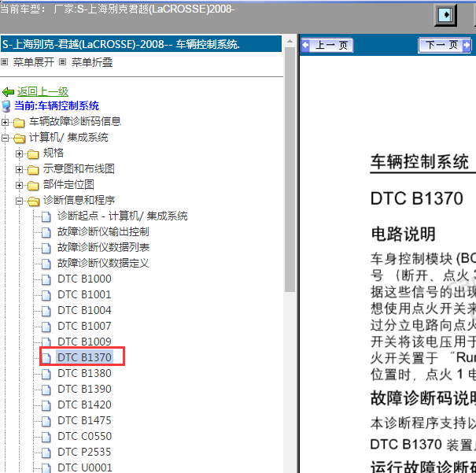Click the folder icon next to 规格
The image size is (476, 473).
click(x=33, y=154)
